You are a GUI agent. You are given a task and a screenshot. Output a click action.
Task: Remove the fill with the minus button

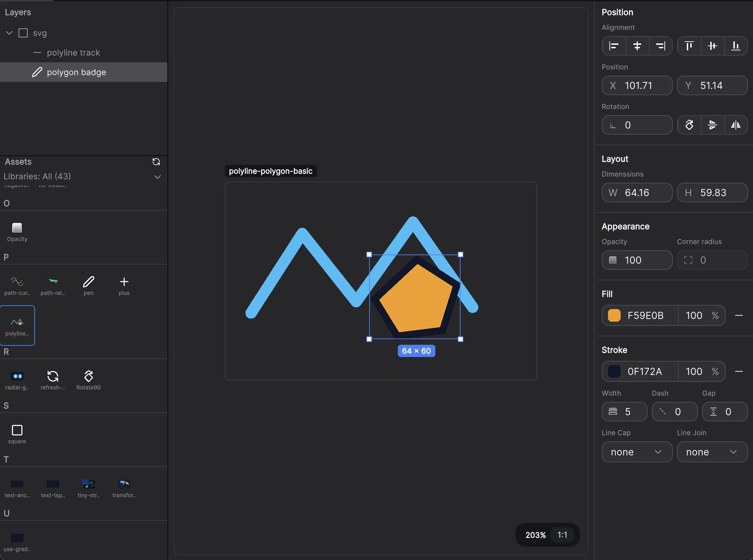click(740, 315)
